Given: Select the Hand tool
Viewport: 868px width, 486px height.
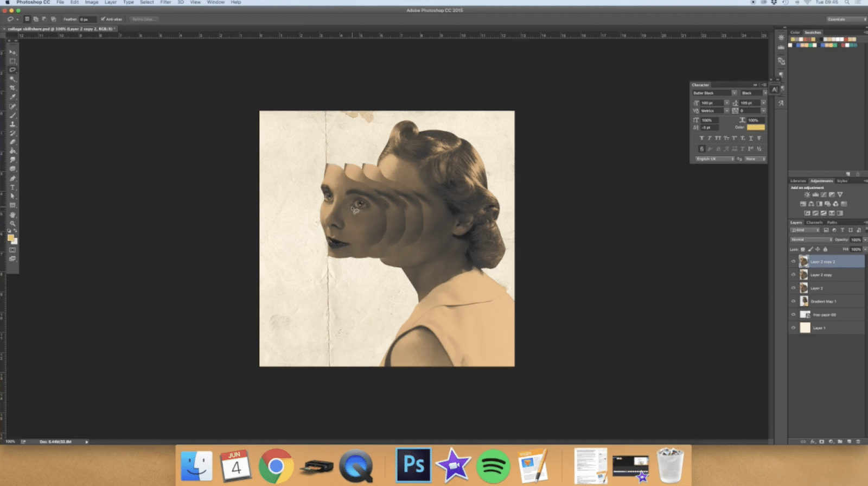Looking at the screenshot, I should (x=12, y=214).
